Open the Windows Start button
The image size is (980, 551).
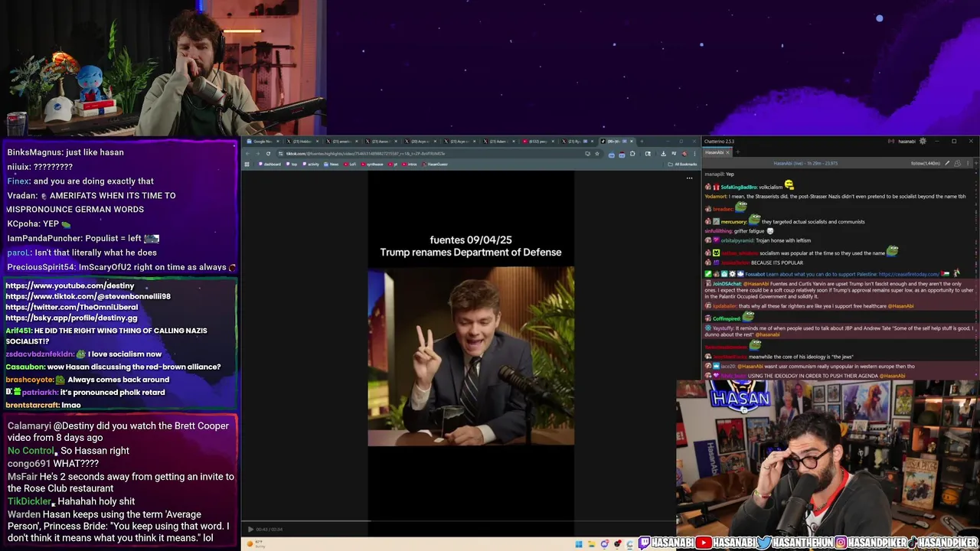(x=579, y=544)
